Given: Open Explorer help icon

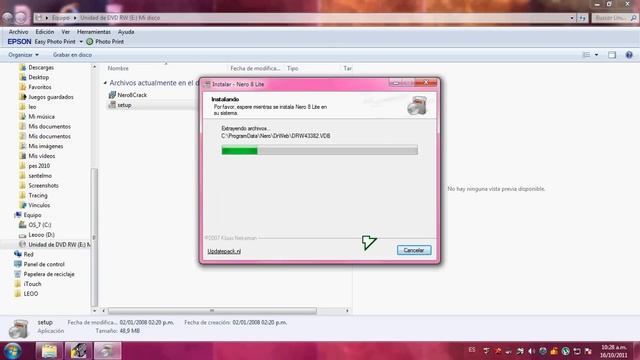Looking at the screenshot, I should pos(629,55).
